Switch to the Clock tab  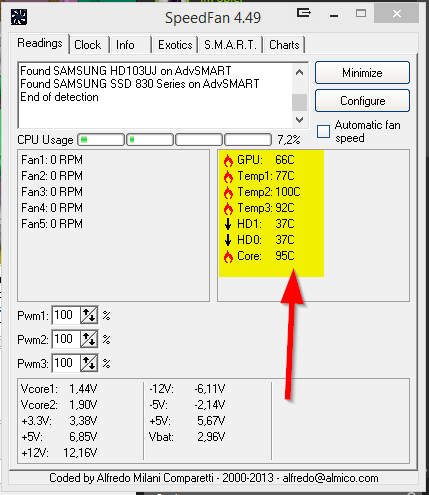[x=88, y=45]
